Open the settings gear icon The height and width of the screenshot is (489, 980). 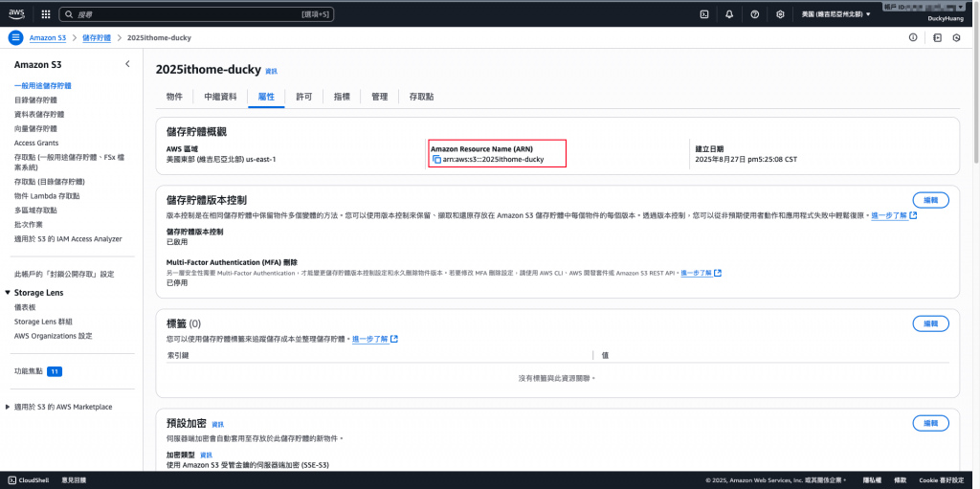click(780, 13)
